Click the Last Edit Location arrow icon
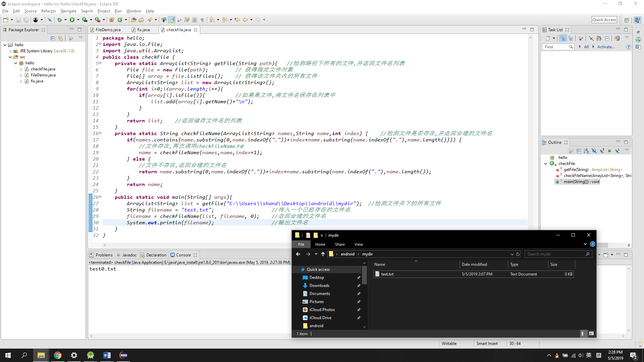644x362 pixels. click(x=237, y=20)
